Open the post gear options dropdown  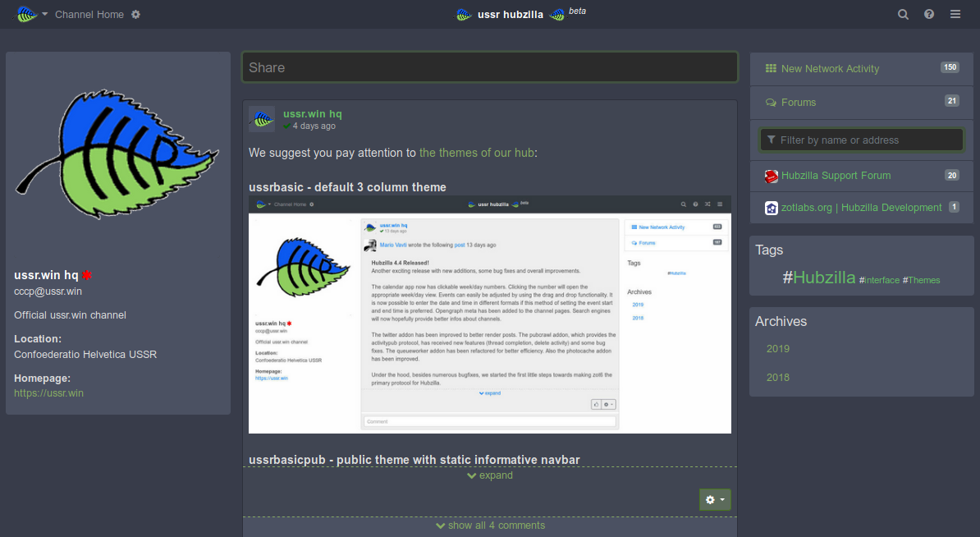coord(715,499)
